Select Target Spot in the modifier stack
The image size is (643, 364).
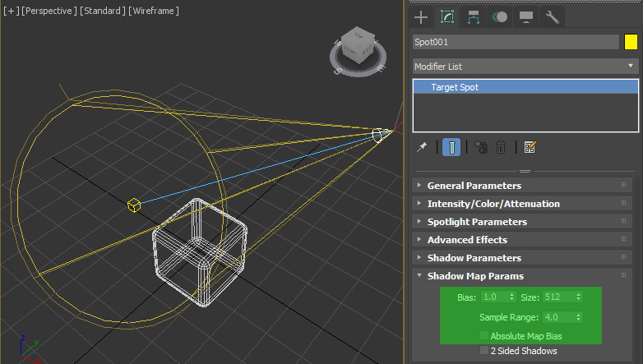525,87
